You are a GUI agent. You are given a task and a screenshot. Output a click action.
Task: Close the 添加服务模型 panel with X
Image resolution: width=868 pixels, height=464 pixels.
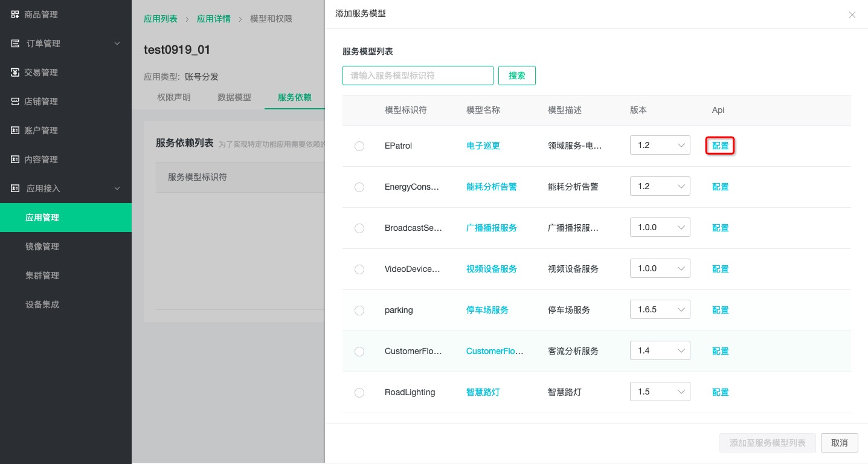coord(852,15)
